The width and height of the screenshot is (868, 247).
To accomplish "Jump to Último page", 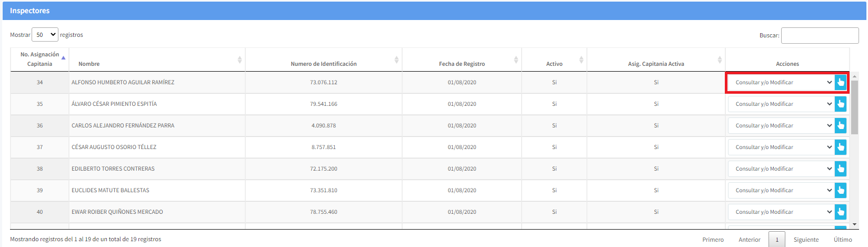I will [x=842, y=240].
